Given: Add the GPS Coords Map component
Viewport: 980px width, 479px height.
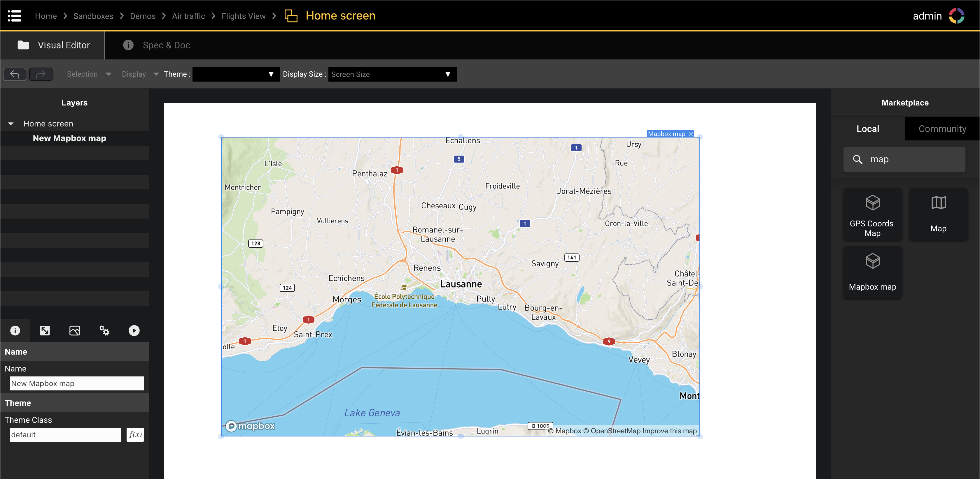Looking at the screenshot, I should [872, 215].
